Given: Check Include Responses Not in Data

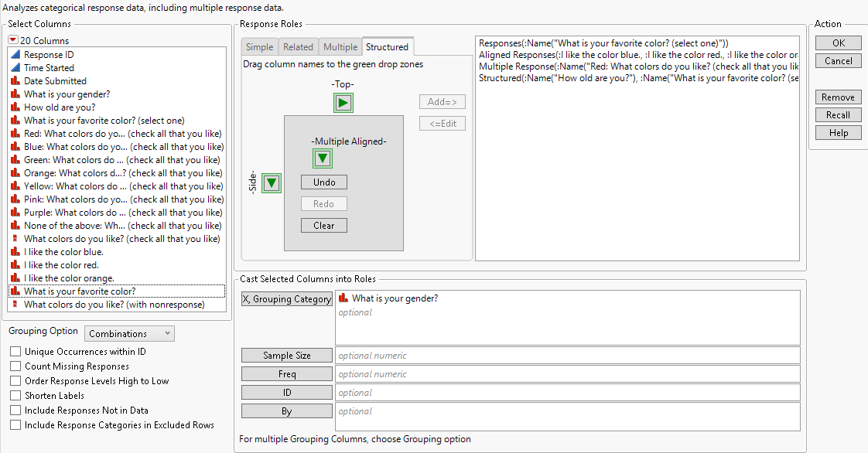Looking at the screenshot, I should [15, 410].
